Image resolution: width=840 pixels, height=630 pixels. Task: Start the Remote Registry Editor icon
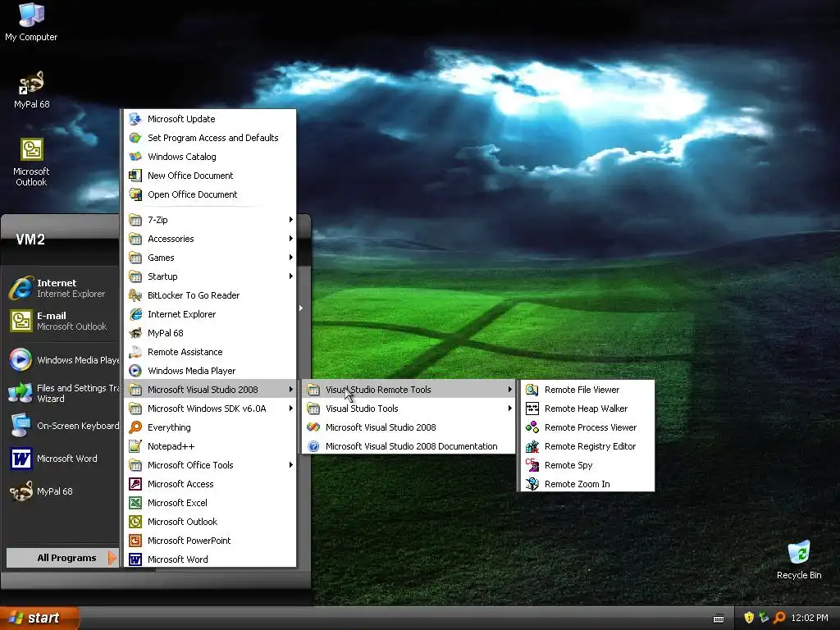532,446
